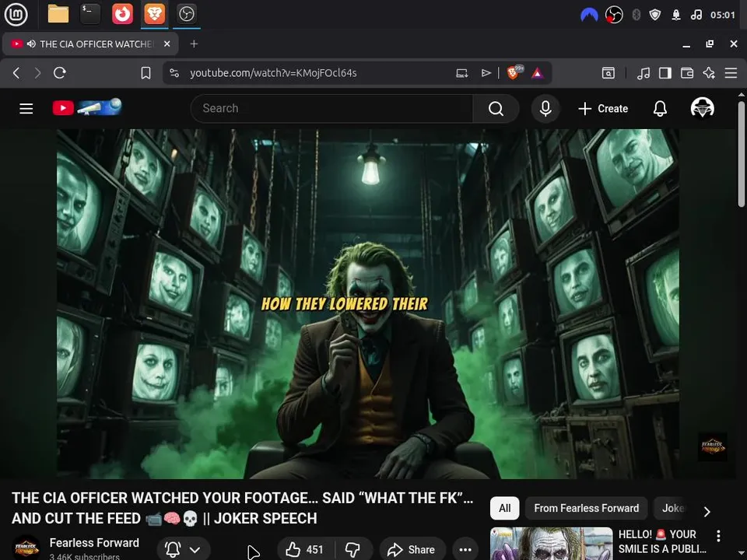
Task: Reload the current page
Action: (60, 73)
